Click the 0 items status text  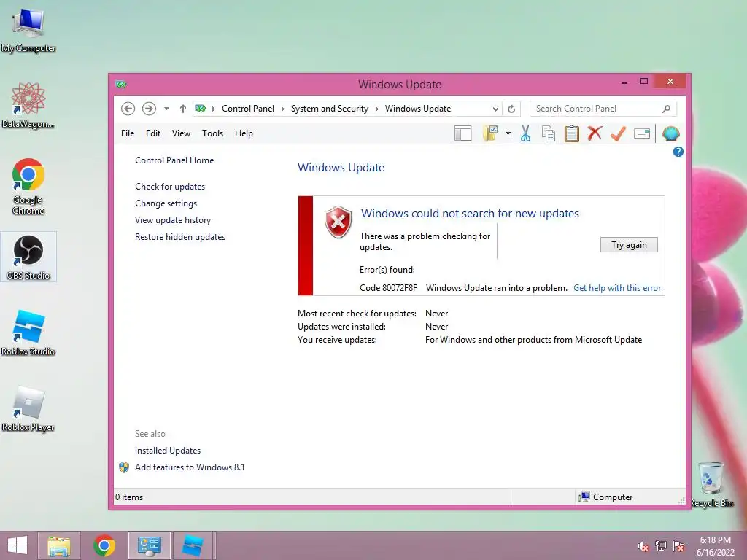tap(129, 497)
